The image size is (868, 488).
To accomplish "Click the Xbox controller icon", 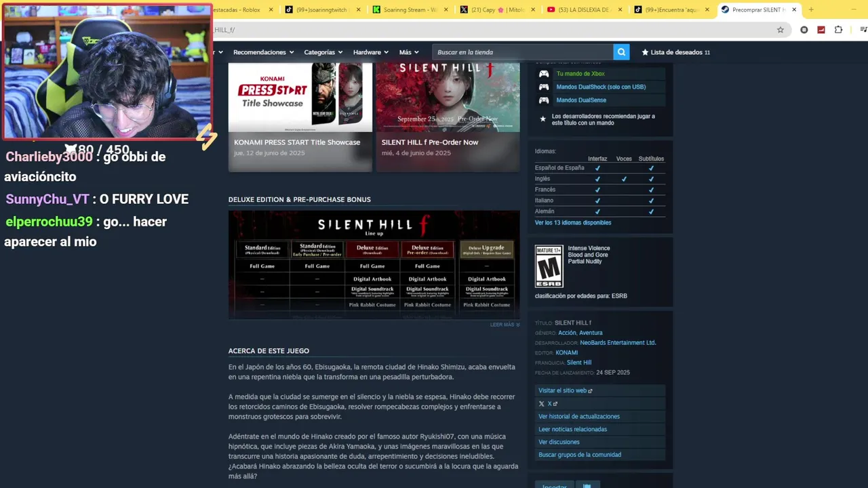I will pos(544,74).
